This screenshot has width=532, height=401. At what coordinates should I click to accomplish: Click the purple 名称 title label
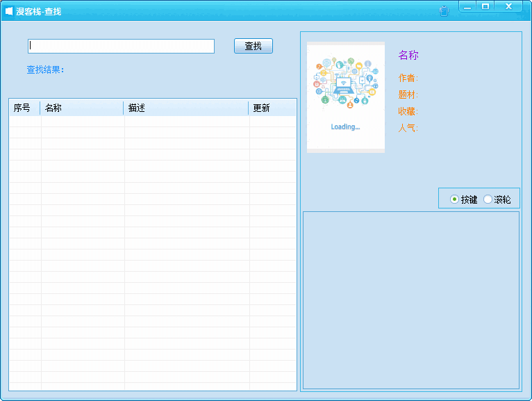coord(408,56)
